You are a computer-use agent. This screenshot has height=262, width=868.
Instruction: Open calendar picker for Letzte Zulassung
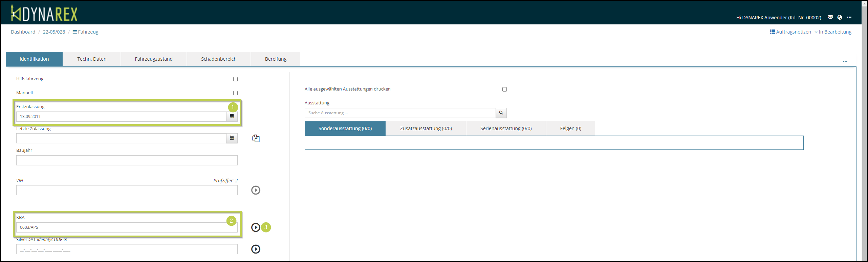(232, 138)
